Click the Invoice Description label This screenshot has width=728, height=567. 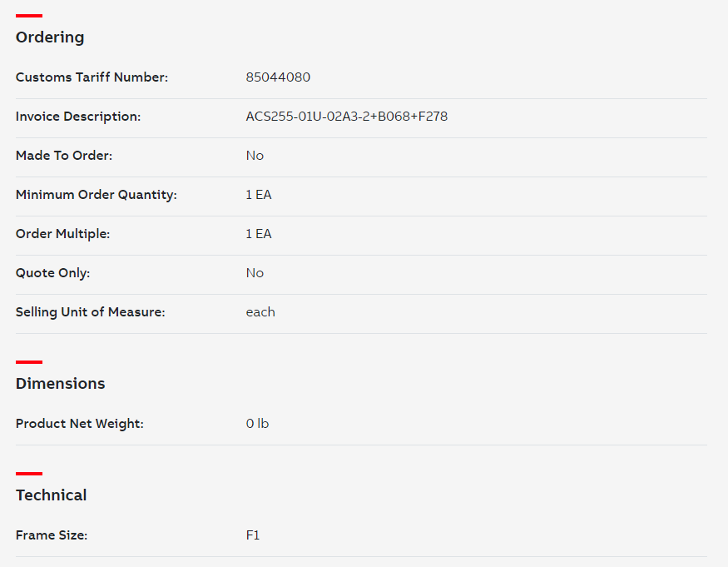coord(78,117)
